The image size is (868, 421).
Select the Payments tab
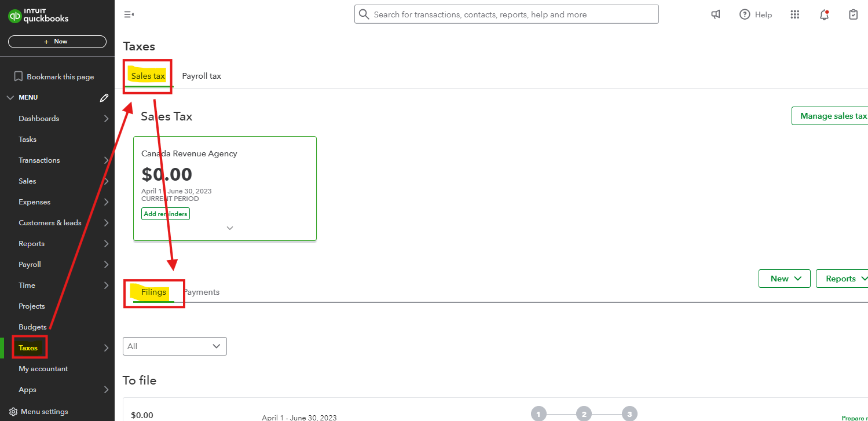point(202,292)
